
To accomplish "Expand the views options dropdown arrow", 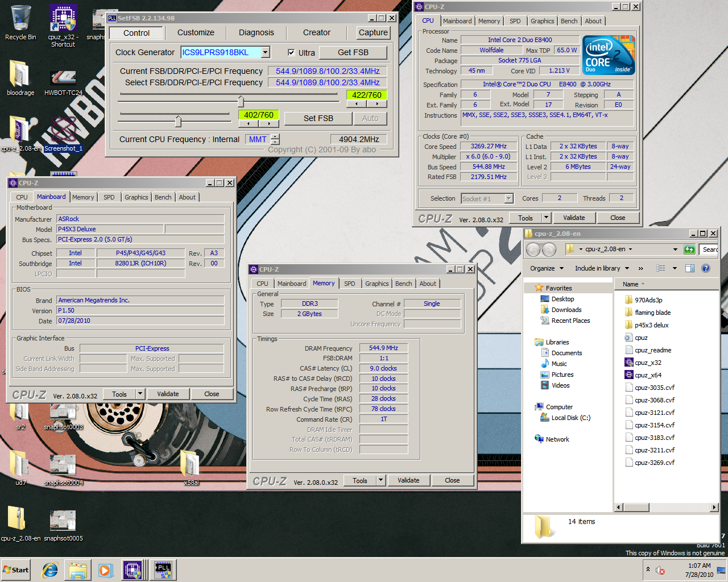I will pos(675,268).
